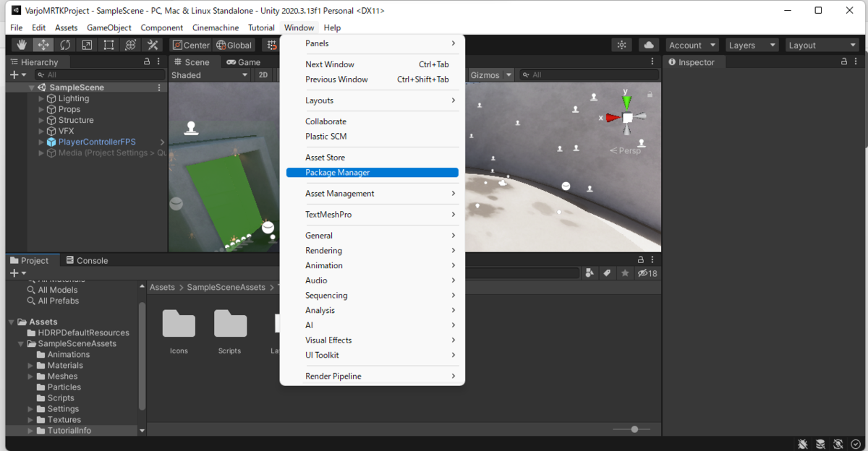Open the Layout dropdown
The image size is (868, 451).
[822, 45]
